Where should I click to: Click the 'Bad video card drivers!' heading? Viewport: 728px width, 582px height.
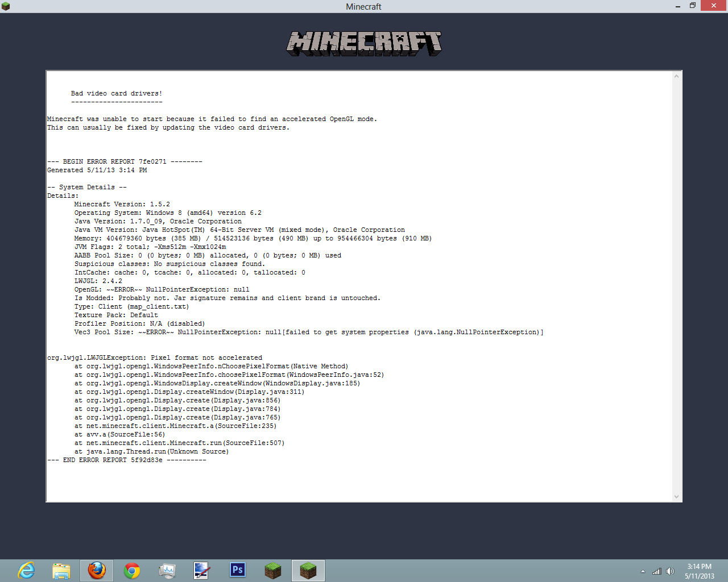pyautogui.click(x=117, y=93)
